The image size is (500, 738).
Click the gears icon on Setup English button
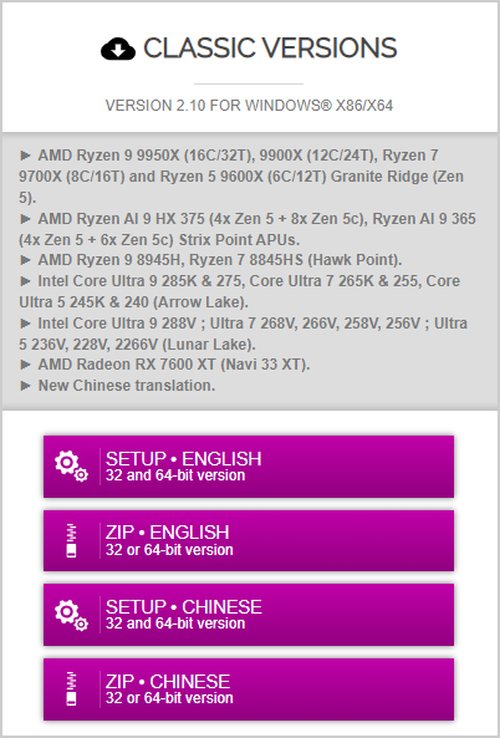click(x=71, y=466)
